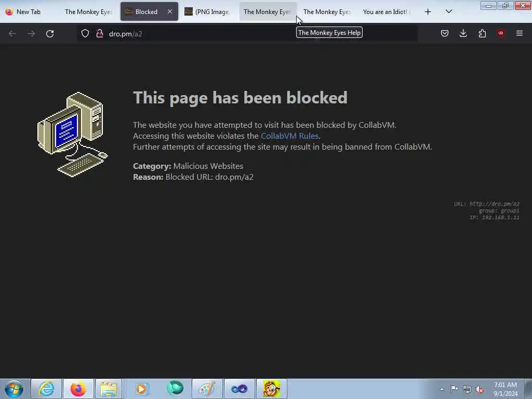This screenshot has height=399, width=532.
Task: Switch to the highlighted Monkey Eyes Help tab
Action: pyautogui.click(x=268, y=11)
